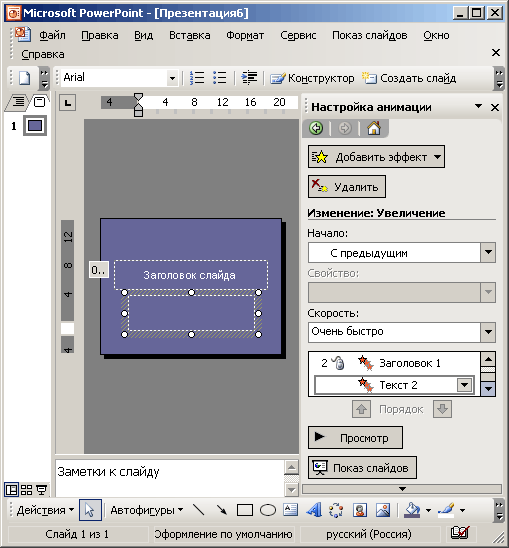Click the Increase indent icon
The width and height of the screenshot is (509, 548).
point(249,78)
